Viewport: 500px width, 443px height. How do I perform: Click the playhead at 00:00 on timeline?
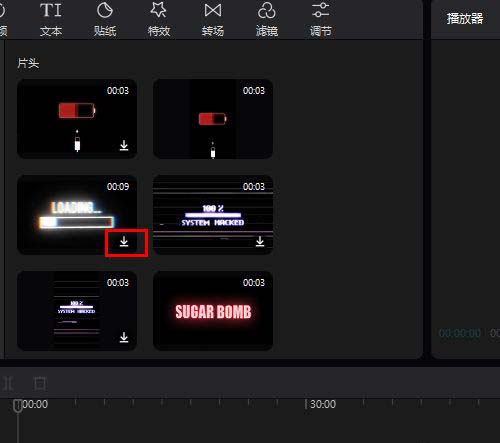point(18,406)
